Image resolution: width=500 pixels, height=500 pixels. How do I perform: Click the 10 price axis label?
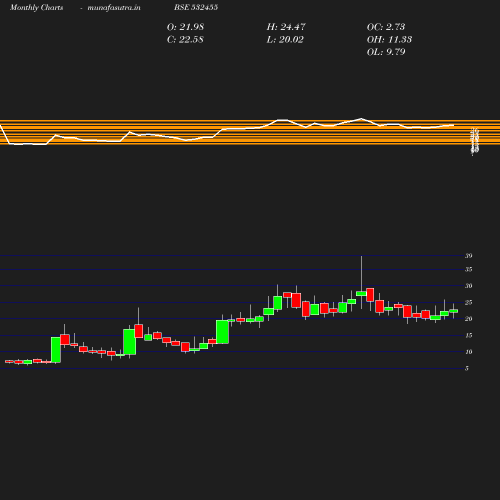tap(469, 352)
